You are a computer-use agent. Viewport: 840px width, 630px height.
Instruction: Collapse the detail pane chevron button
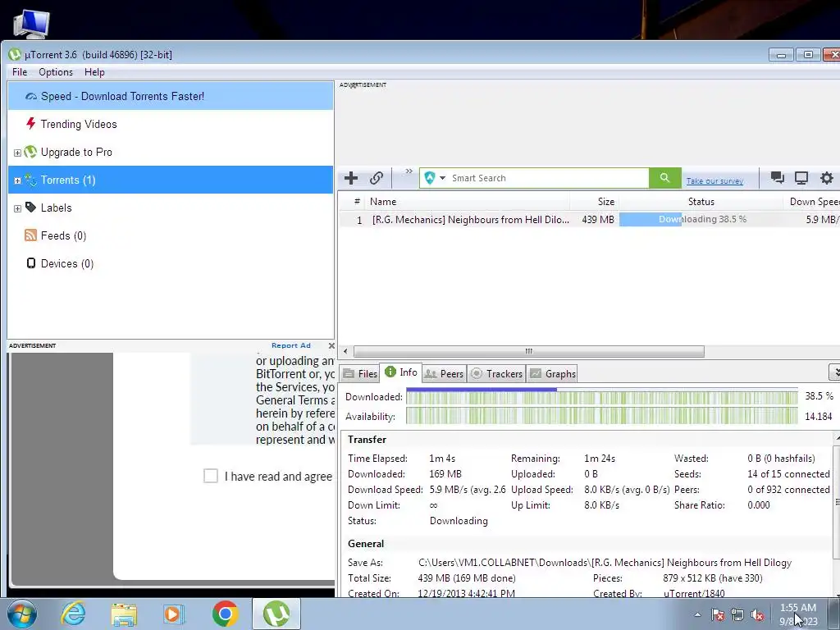click(834, 372)
